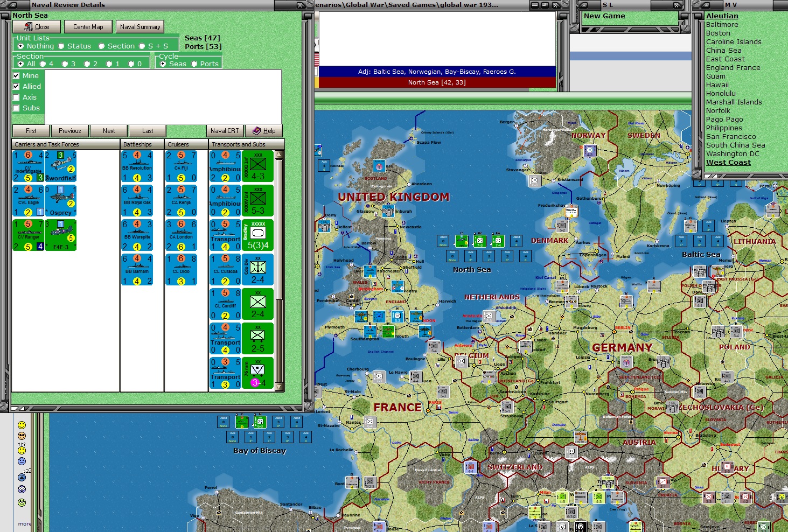Select the CL Dido cruiser counter
Viewport: 788px width, 532px height.
(x=182, y=270)
